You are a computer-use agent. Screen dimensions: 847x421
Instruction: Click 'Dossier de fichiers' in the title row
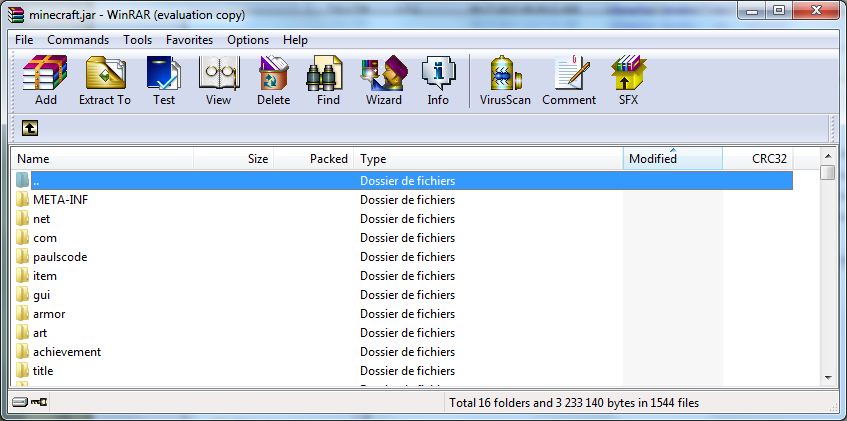pyautogui.click(x=408, y=371)
